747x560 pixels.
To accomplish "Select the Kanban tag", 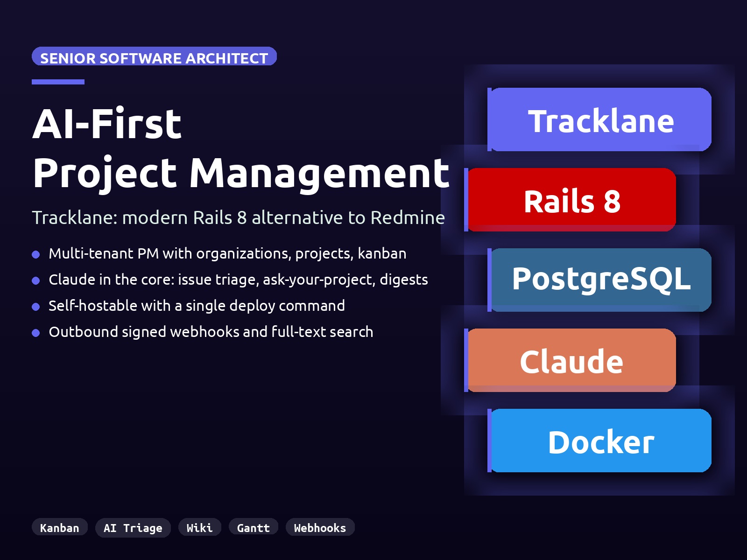I will click(x=60, y=528).
